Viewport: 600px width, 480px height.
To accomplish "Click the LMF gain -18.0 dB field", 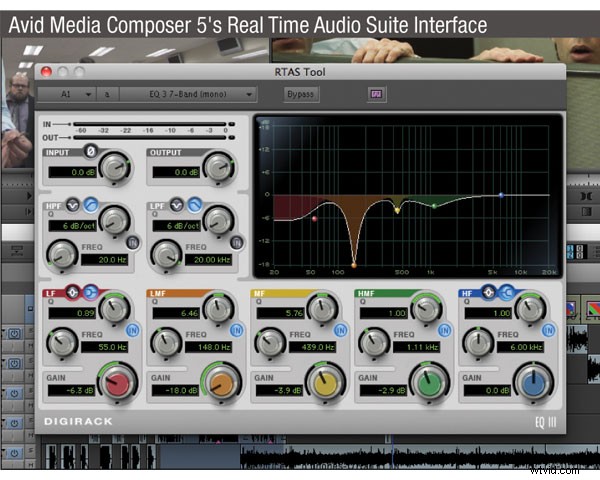I will coord(176,390).
